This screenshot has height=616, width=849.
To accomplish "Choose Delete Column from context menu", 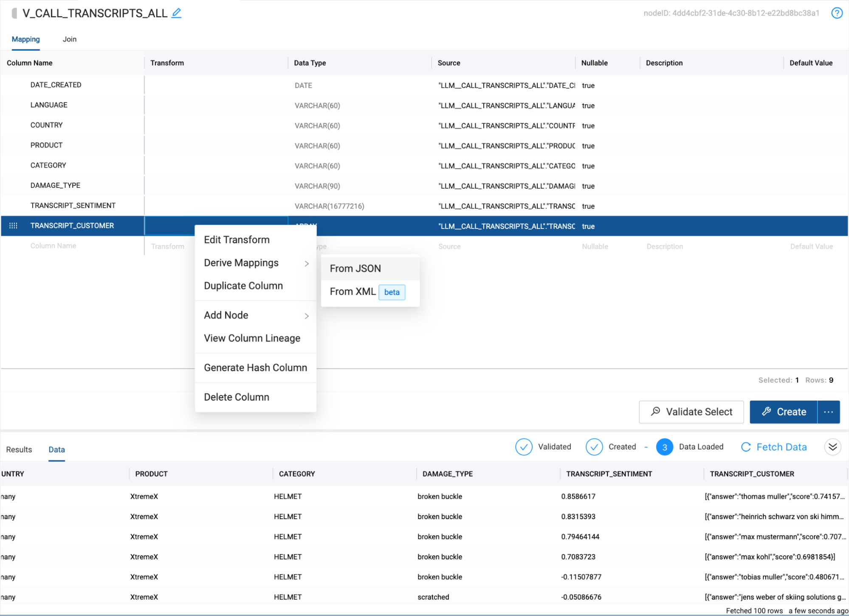I will (255, 397).
